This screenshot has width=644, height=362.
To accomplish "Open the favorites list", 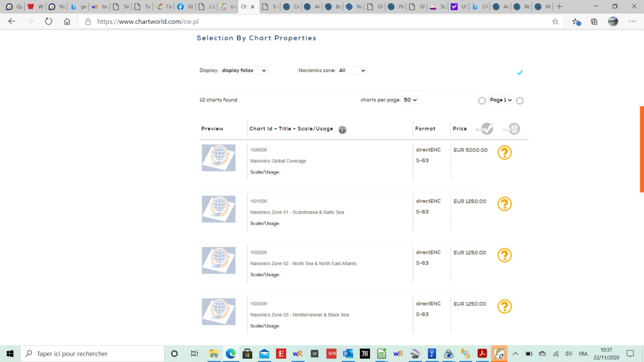I will pos(576,22).
